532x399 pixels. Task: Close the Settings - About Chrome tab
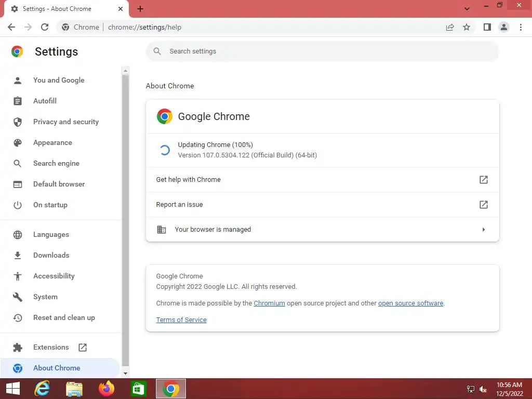pos(121,9)
